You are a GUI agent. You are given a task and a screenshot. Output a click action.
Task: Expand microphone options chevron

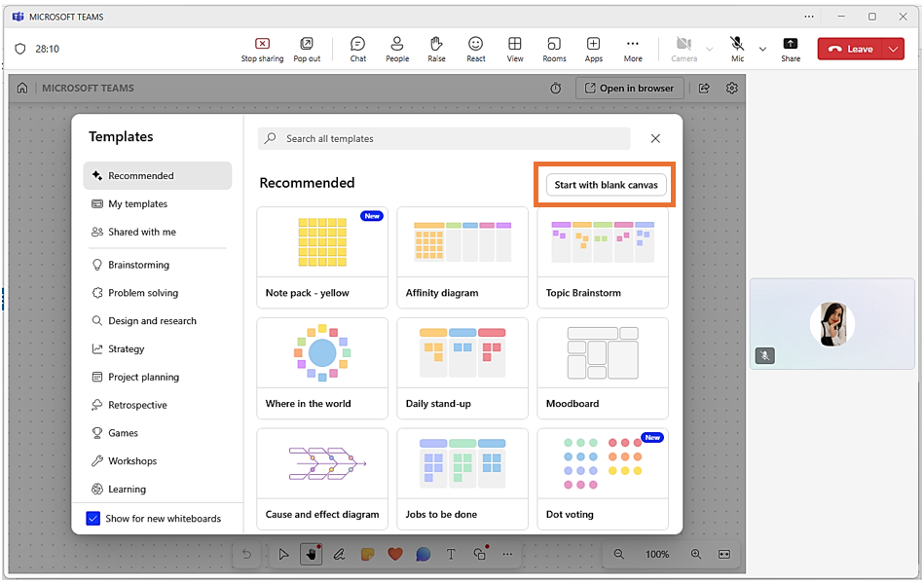(x=762, y=49)
